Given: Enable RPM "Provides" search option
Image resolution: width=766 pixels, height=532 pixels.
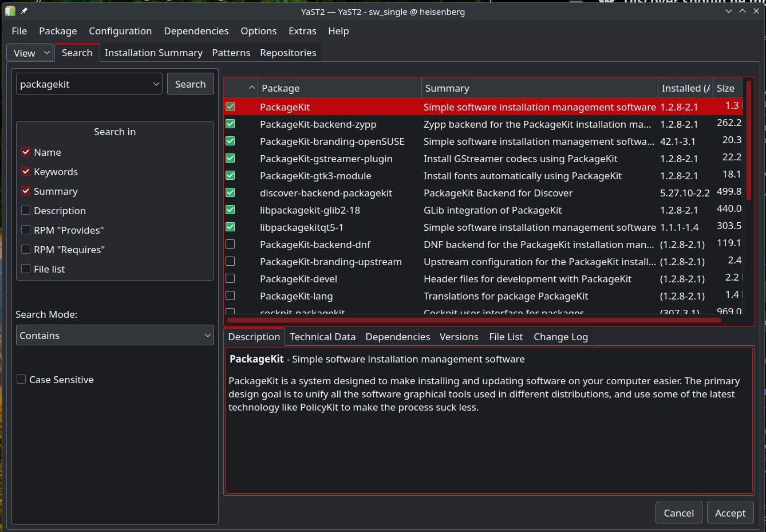Looking at the screenshot, I should click(26, 230).
